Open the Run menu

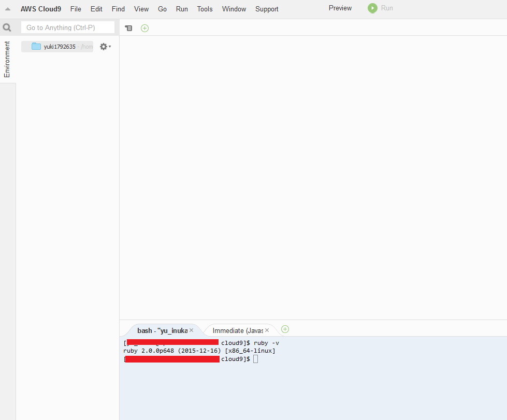(182, 9)
